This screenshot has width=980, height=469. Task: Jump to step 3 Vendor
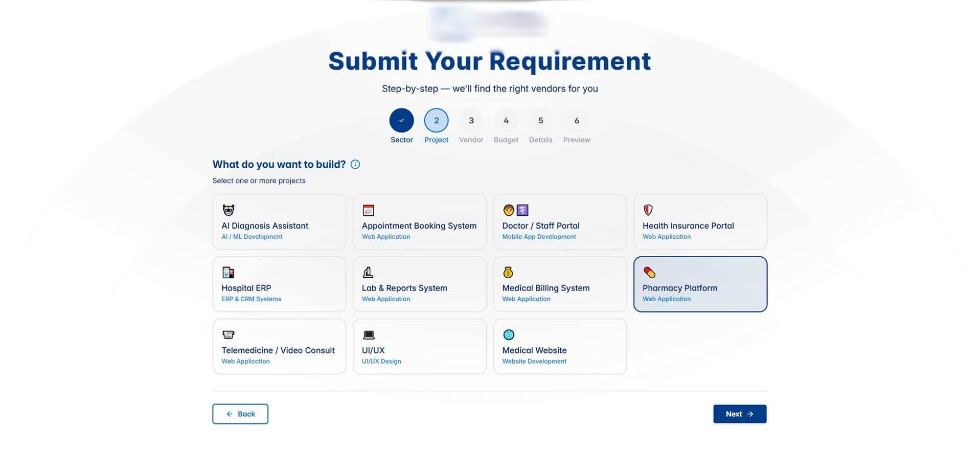coord(471,121)
